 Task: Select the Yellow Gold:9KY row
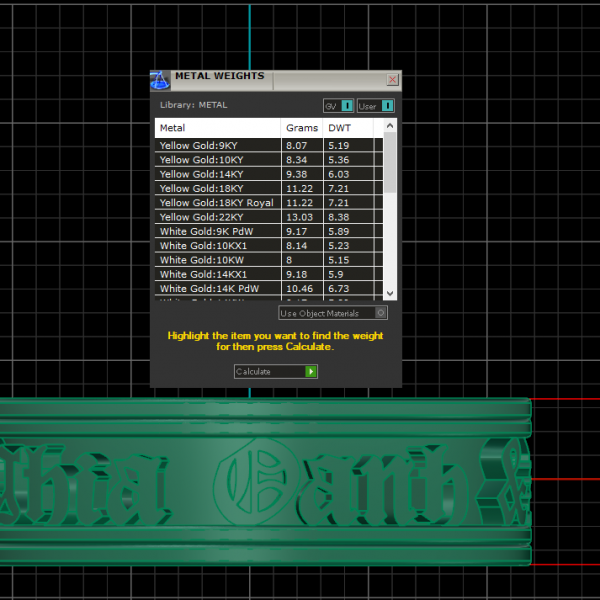click(x=217, y=146)
